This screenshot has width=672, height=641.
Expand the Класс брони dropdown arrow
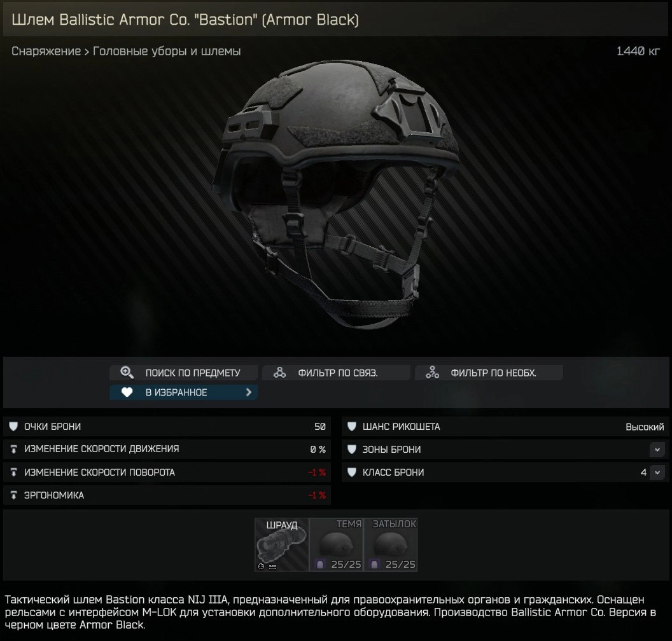coord(657,472)
